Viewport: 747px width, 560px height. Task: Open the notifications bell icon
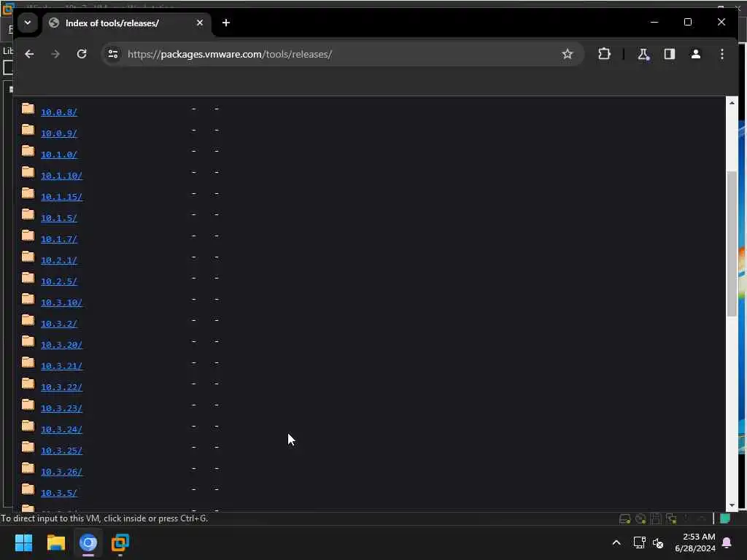pyautogui.click(x=727, y=542)
